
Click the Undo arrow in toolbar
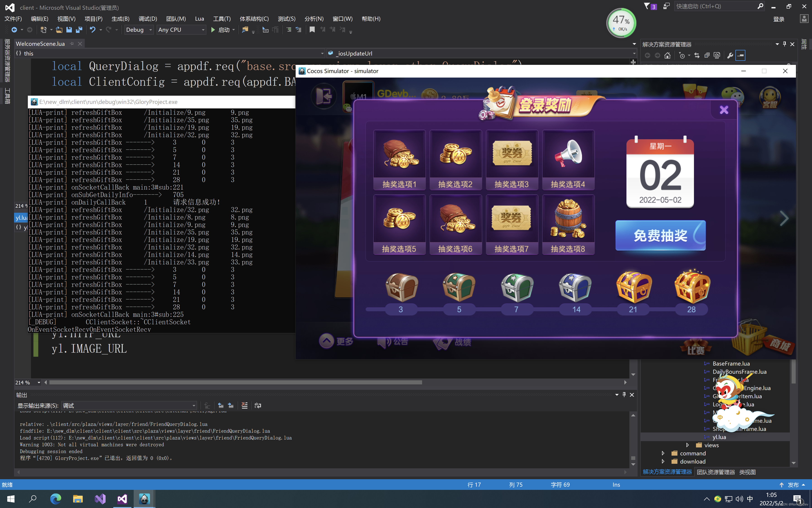(92, 29)
